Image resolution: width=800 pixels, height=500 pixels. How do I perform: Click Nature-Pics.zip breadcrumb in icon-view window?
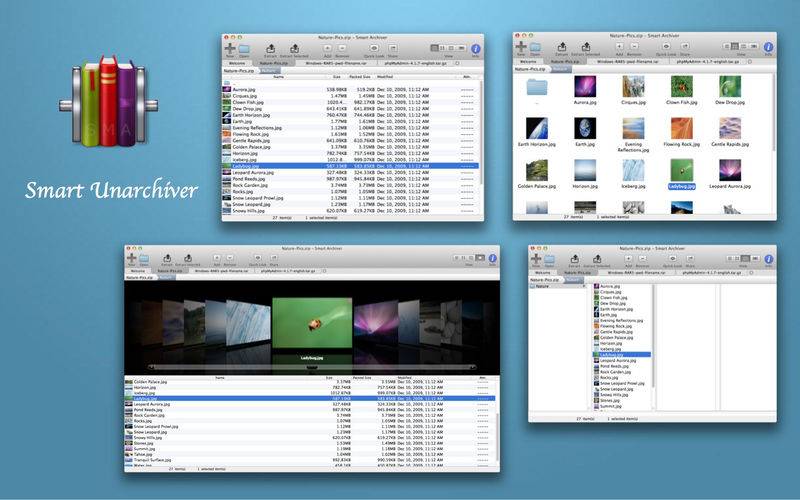coord(531,68)
